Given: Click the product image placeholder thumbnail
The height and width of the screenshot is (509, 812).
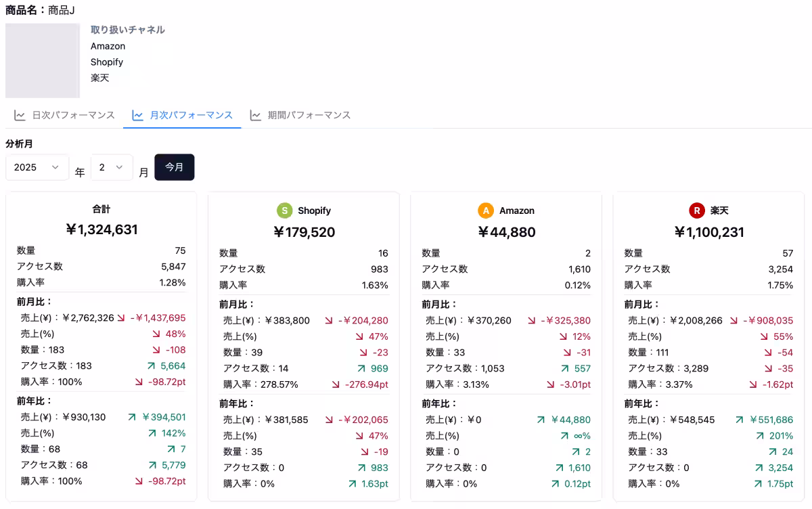Looking at the screenshot, I should tap(43, 61).
